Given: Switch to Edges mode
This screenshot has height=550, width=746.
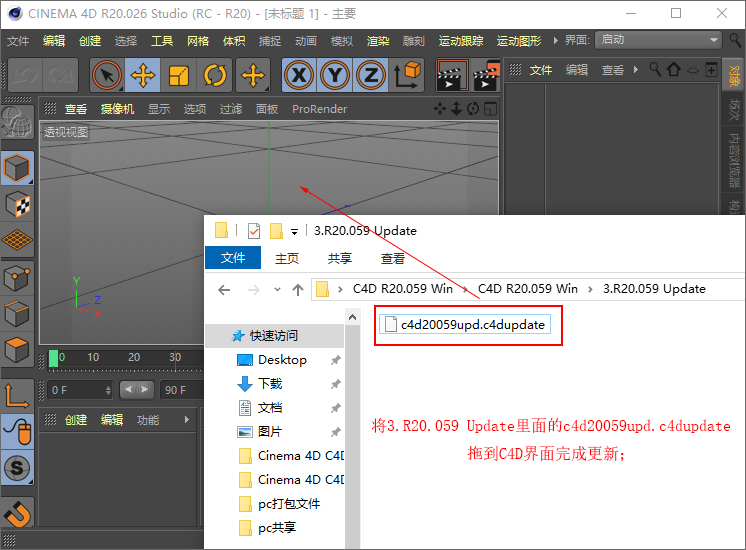Looking at the screenshot, I should (x=17, y=314).
